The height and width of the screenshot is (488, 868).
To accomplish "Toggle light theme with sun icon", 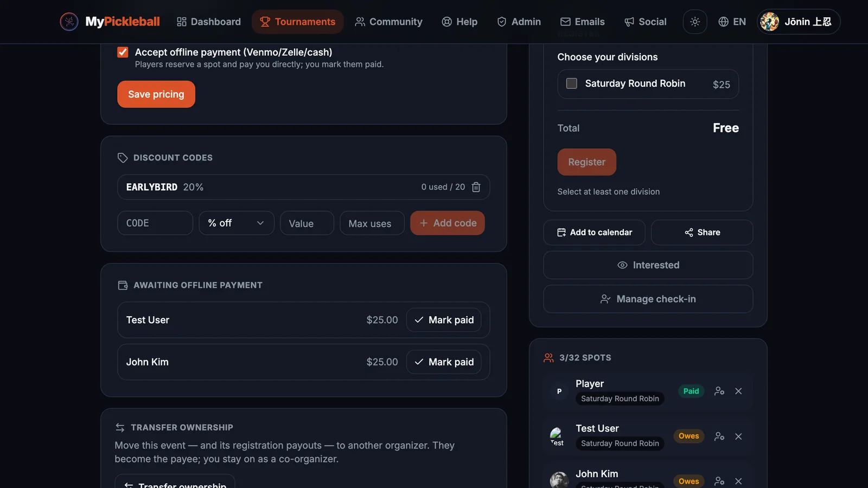I will [695, 22].
